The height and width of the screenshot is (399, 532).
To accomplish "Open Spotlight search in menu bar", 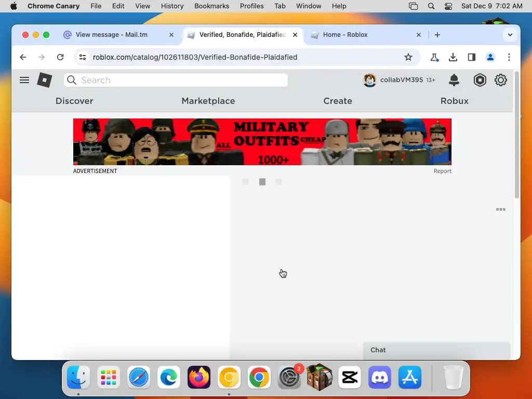I will tap(431, 6).
